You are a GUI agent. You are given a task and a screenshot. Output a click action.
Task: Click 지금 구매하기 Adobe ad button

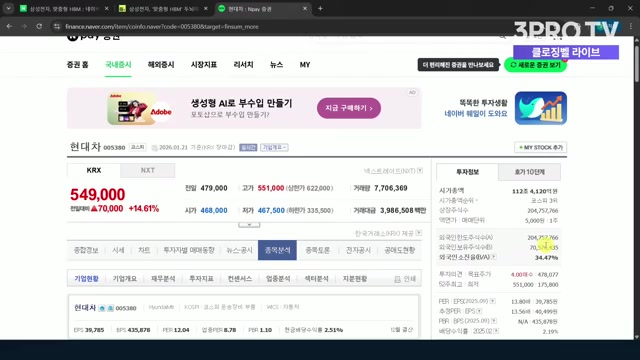pos(349,108)
